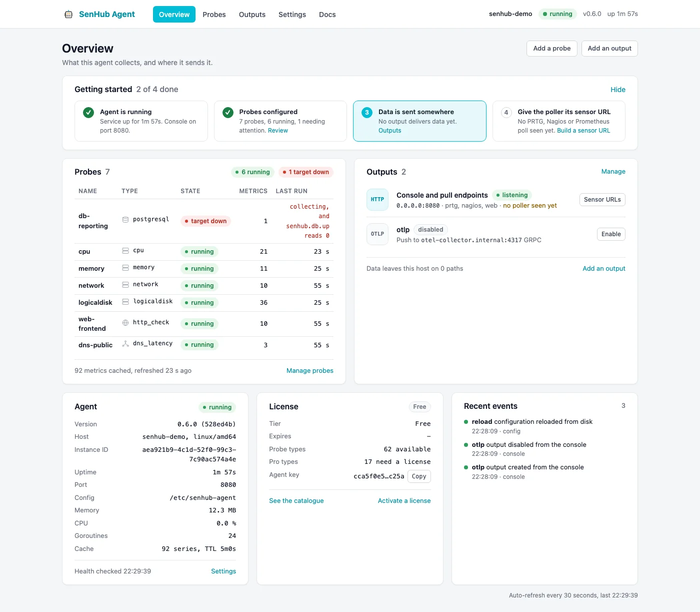
Task: Click the 1 target down badge
Action: (306, 172)
